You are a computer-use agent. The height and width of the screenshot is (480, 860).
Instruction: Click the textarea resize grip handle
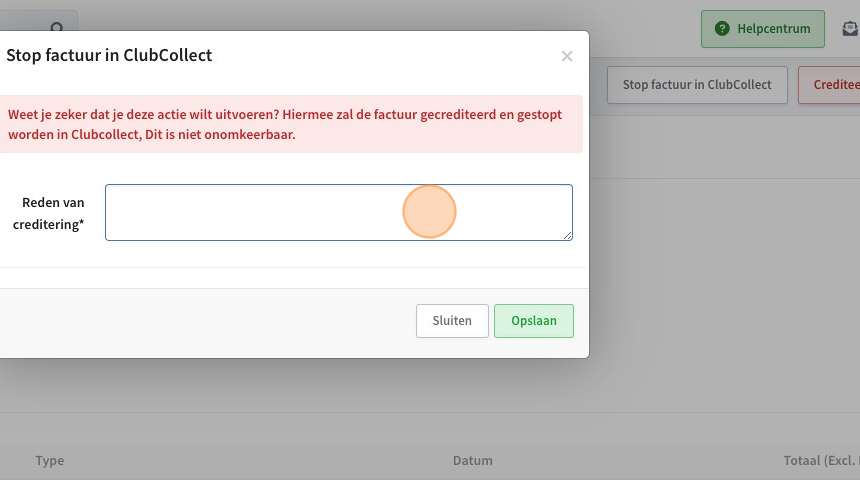coord(567,235)
